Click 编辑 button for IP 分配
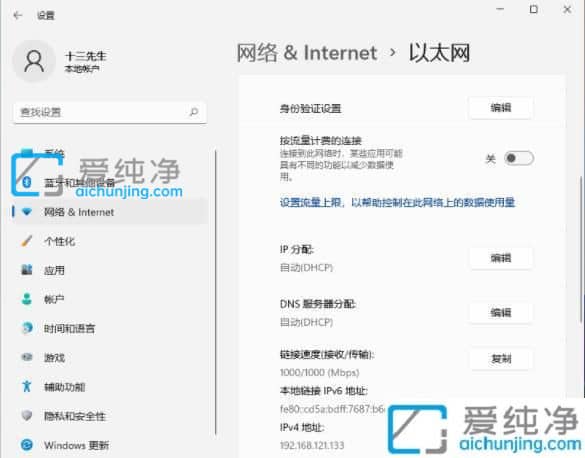Image resolution: width=585 pixels, height=458 pixels. 501,258
